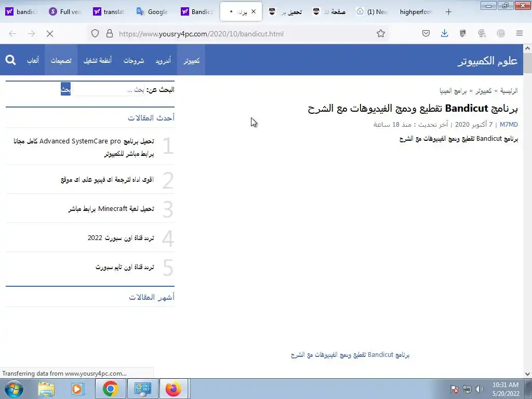
Task: Open the ألعاب menu item
Action: point(33,60)
